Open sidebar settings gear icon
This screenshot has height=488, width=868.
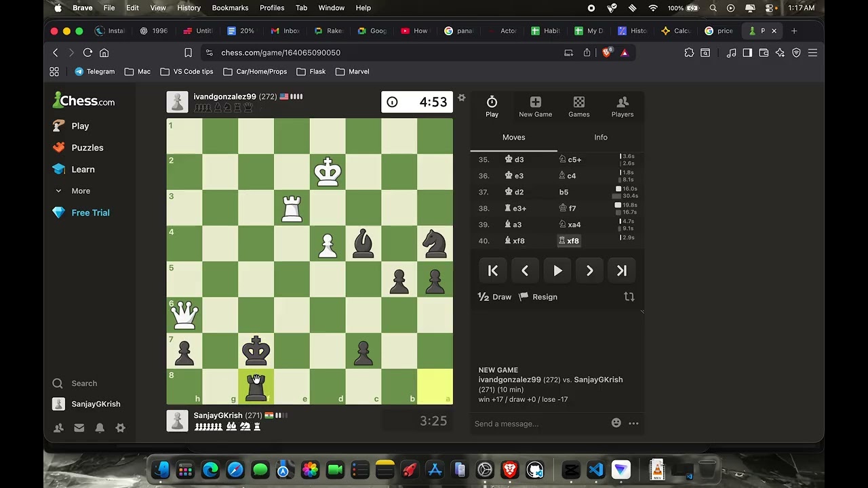coord(121,428)
